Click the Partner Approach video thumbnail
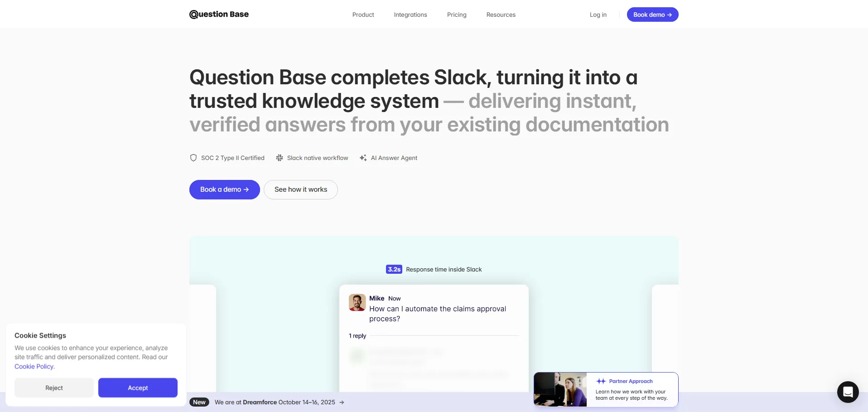Image resolution: width=868 pixels, height=412 pixels. (560, 389)
